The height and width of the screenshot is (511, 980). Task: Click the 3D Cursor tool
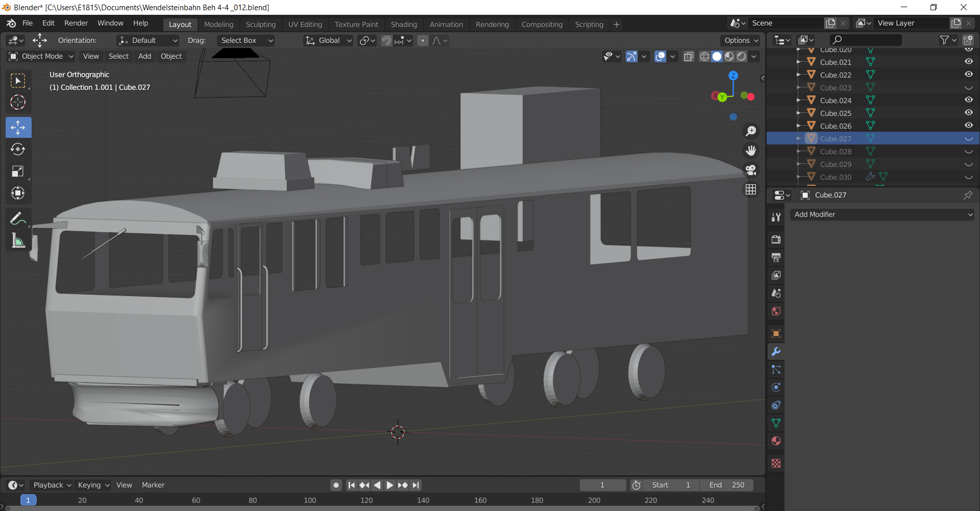coord(18,102)
